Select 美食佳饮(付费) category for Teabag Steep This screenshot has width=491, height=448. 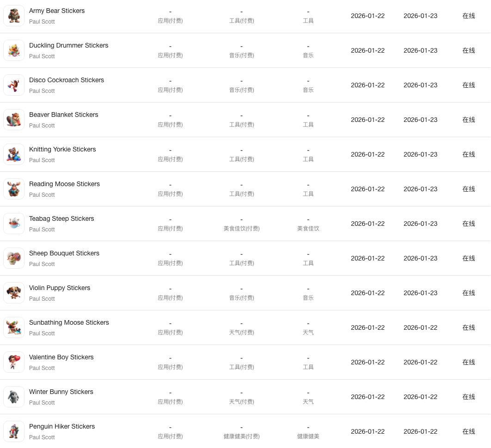tap(241, 229)
